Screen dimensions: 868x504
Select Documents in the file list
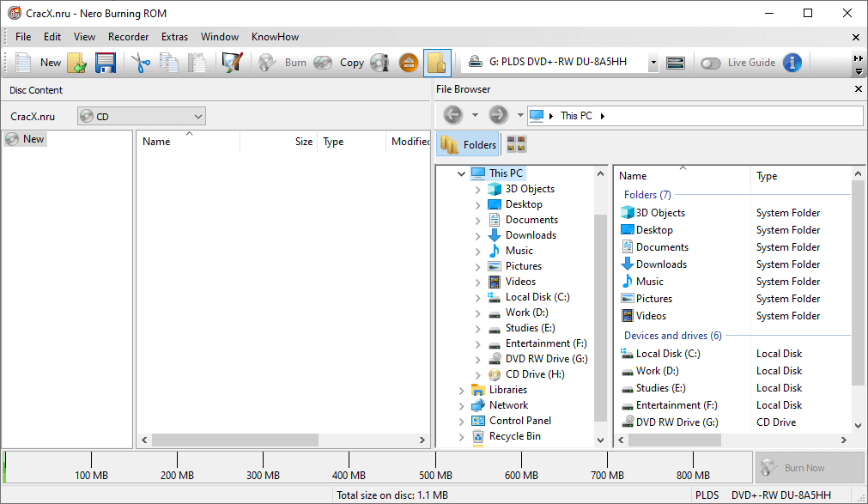click(x=662, y=247)
